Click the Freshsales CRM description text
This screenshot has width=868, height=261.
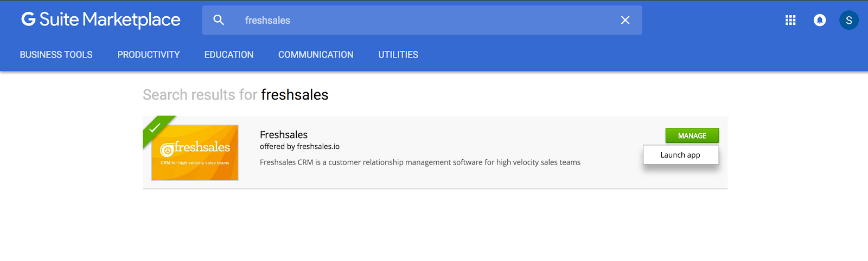[x=420, y=162]
